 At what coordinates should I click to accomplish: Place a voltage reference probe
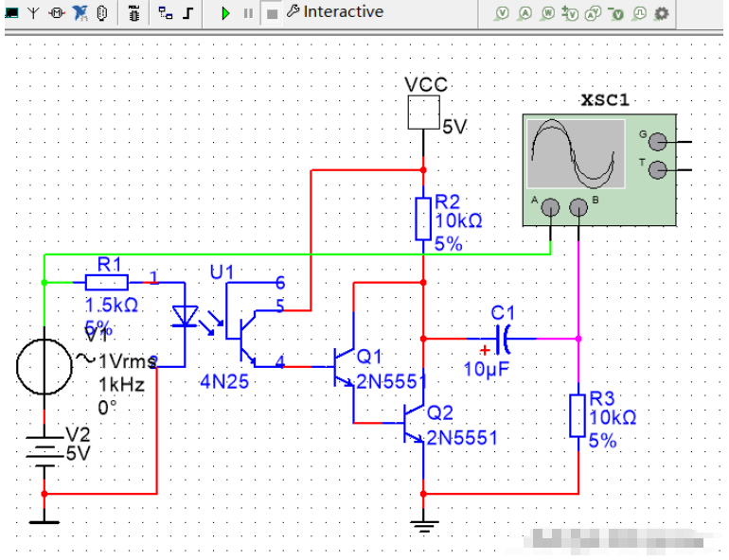[616, 13]
